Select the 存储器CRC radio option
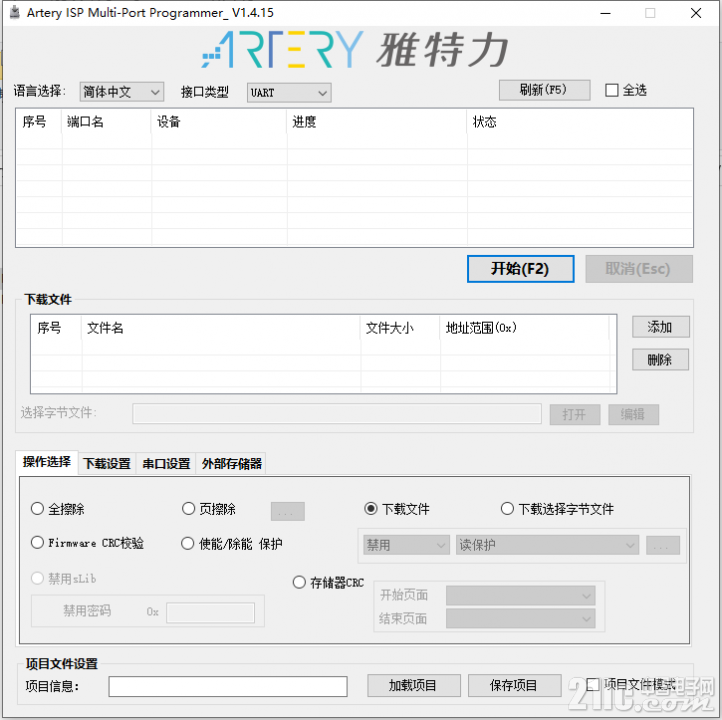Viewport: 722px width, 720px height. [299, 582]
